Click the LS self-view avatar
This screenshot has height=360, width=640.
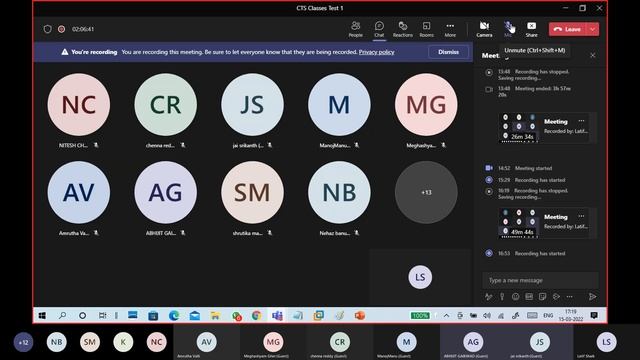[x=420, y=277]
